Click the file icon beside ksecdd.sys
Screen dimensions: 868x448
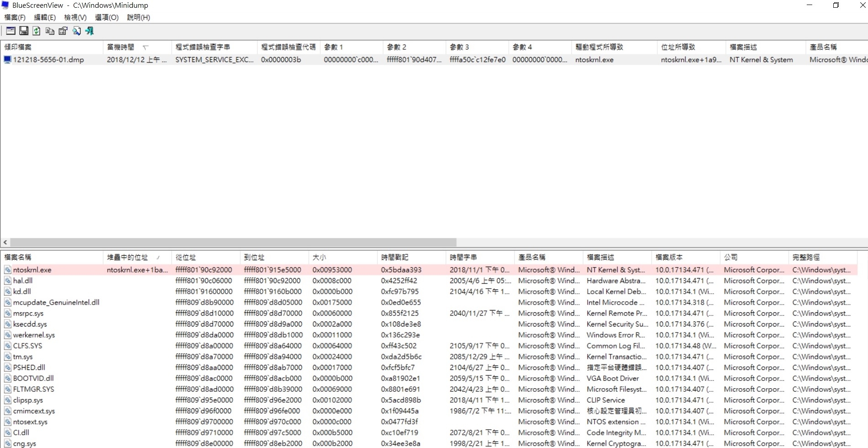coord(8,324)
